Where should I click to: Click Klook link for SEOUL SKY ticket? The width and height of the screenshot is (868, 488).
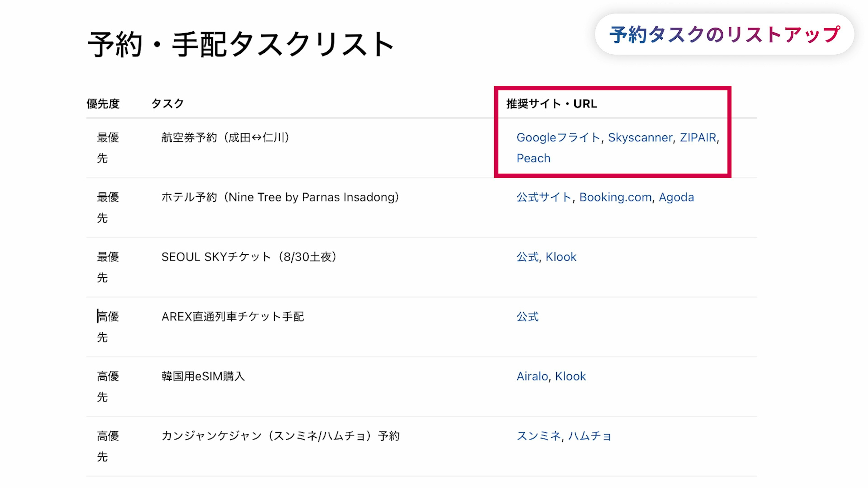(561, 257)
